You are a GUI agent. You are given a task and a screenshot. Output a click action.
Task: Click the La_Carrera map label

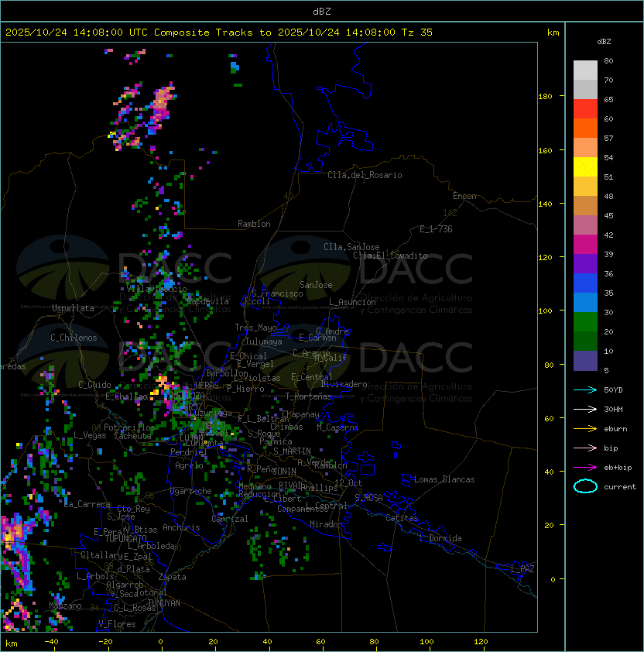(x=87, y=504)
